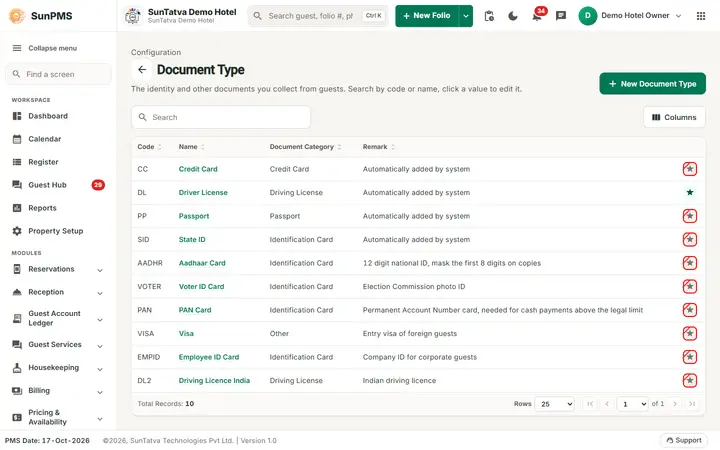The image size is (720, 450).
Task: Go to the previous page
Action: coord(607,404)
